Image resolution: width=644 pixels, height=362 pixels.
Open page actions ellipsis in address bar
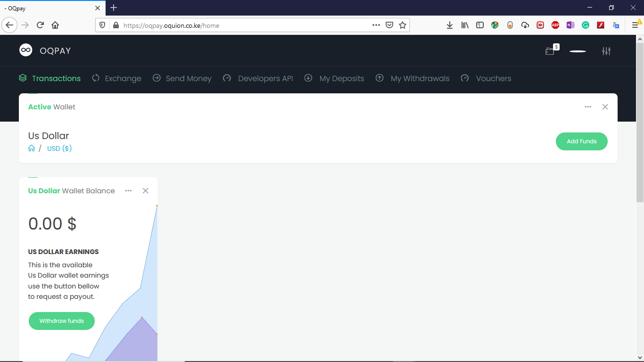point(376,25)
